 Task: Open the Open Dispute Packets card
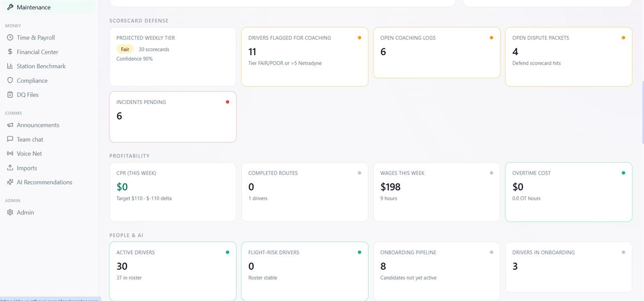coord(569,57)
